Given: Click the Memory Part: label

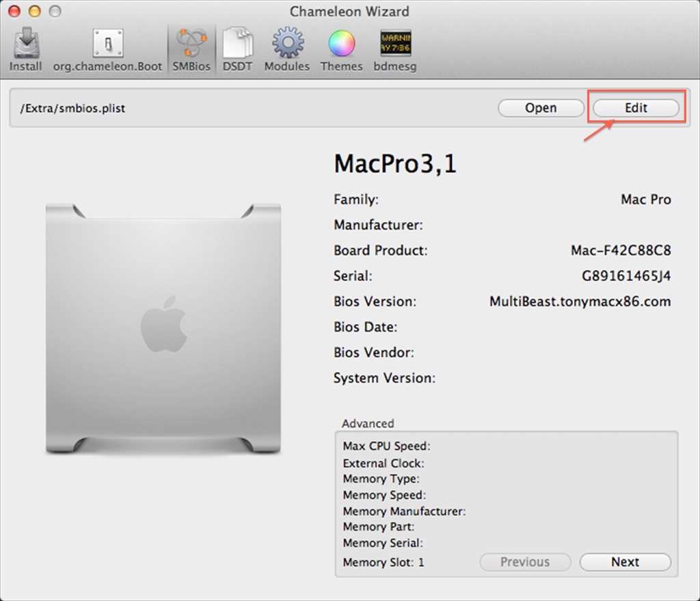Looking at the screenshot, I should 379,527.
